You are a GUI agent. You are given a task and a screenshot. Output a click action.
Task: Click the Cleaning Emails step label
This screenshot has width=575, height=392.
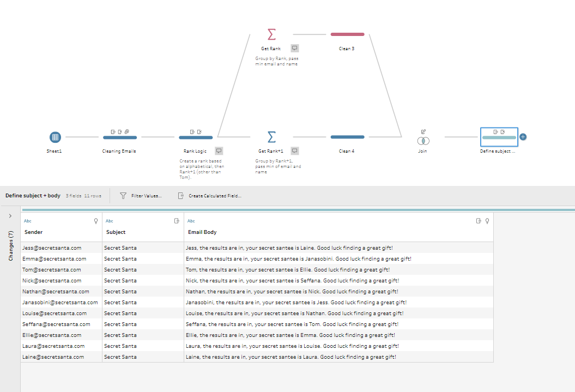[x=119, y=151]
